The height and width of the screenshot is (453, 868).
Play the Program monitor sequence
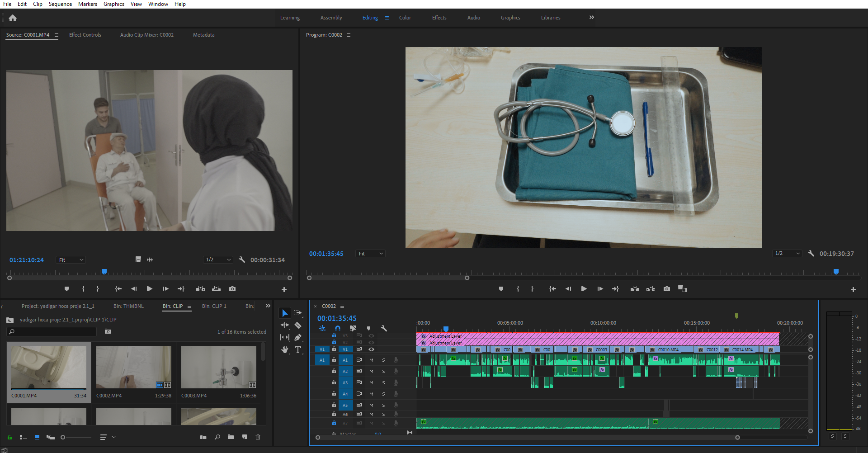[584, 289]
